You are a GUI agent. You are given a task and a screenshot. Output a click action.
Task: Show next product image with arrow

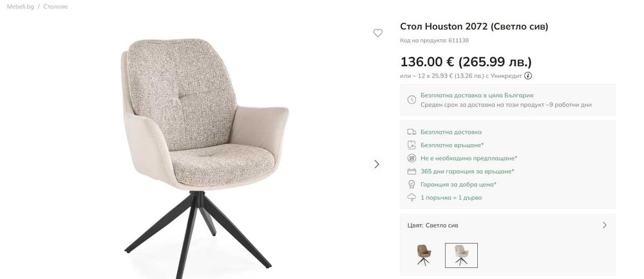(x=377, y=165)
